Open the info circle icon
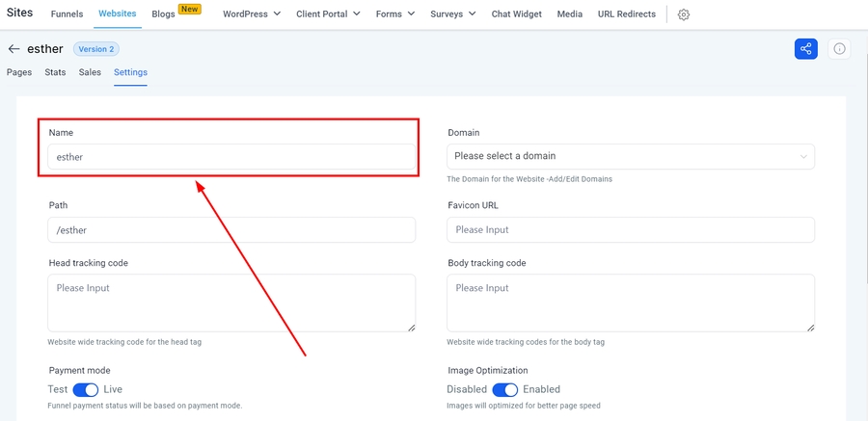This screenshot has width=868, height=421. point(839,49)
